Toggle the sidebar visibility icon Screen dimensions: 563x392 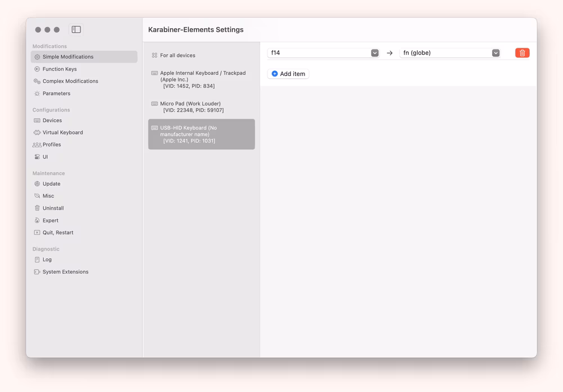point(76,29)
